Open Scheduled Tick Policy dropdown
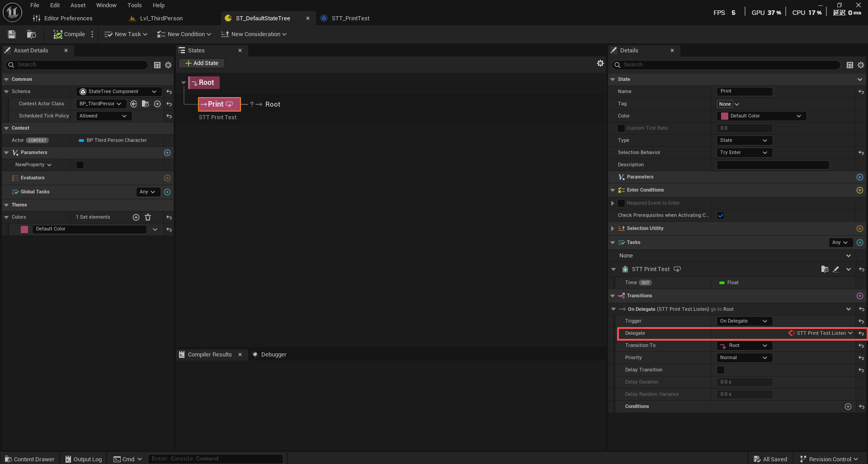 click(104, 116)
